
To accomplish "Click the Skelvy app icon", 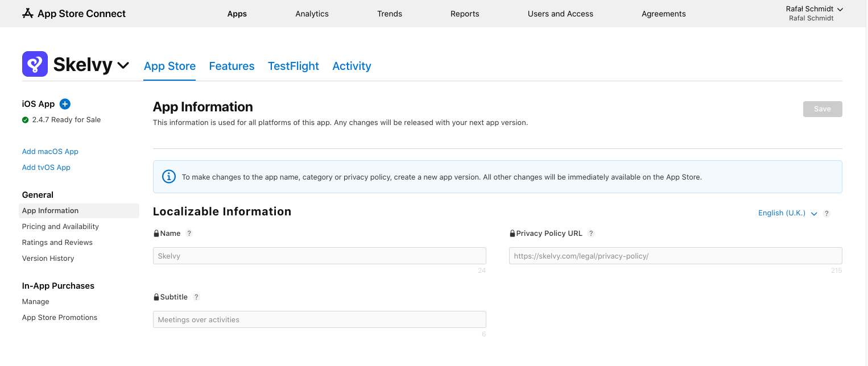I will (x=35, y=64).
